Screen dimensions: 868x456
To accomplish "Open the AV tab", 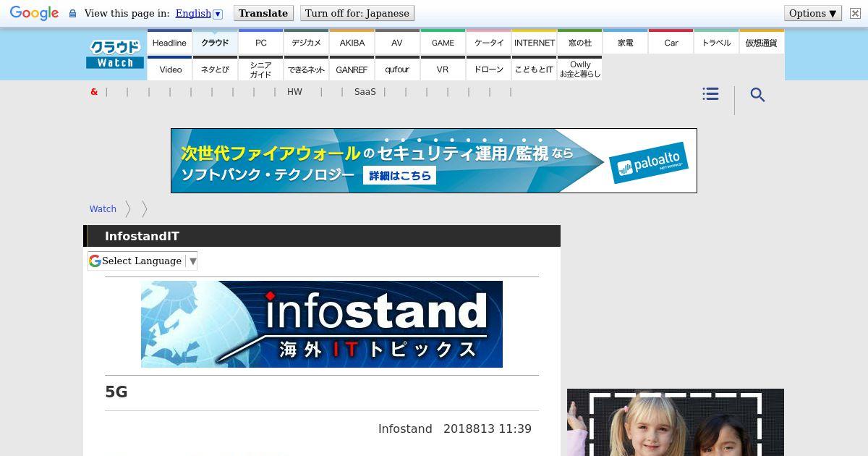I will (397, 42).
